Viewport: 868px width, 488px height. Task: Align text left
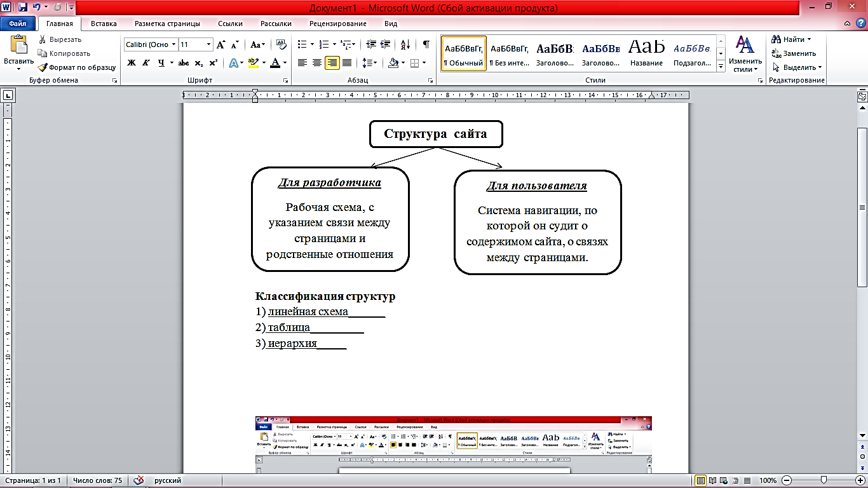(302, 63)
